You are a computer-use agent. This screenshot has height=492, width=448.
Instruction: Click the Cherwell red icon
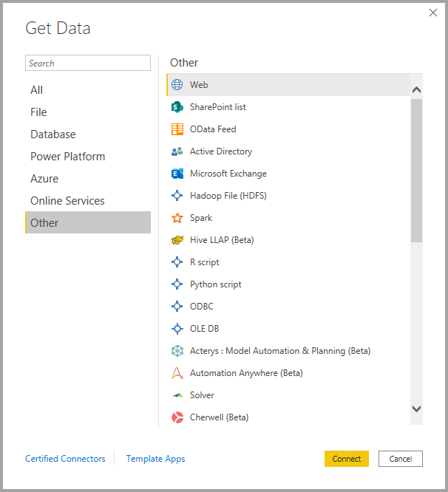177,417
